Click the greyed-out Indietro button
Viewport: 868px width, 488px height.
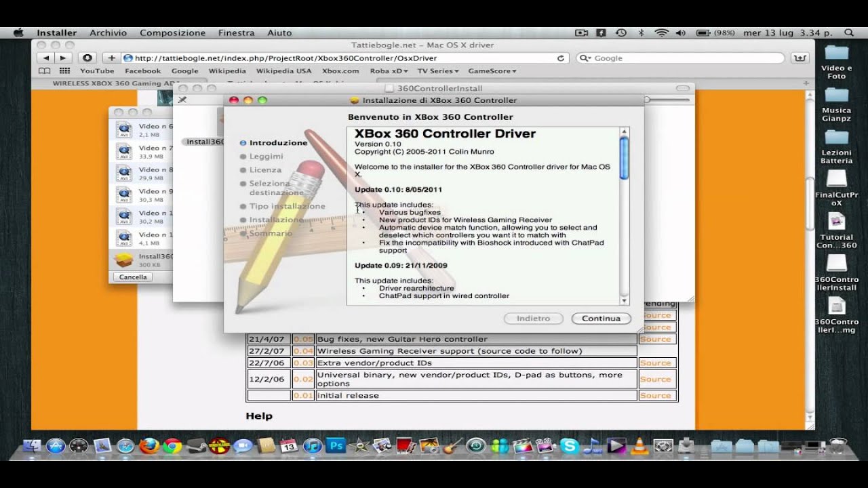[x=533, y=318]
